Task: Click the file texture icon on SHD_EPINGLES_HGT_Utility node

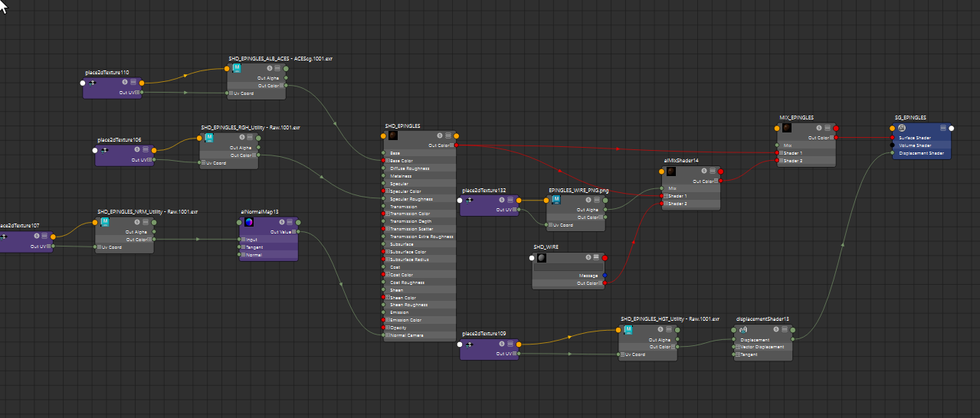Action: pyautogui.click(x=628, y=329)
